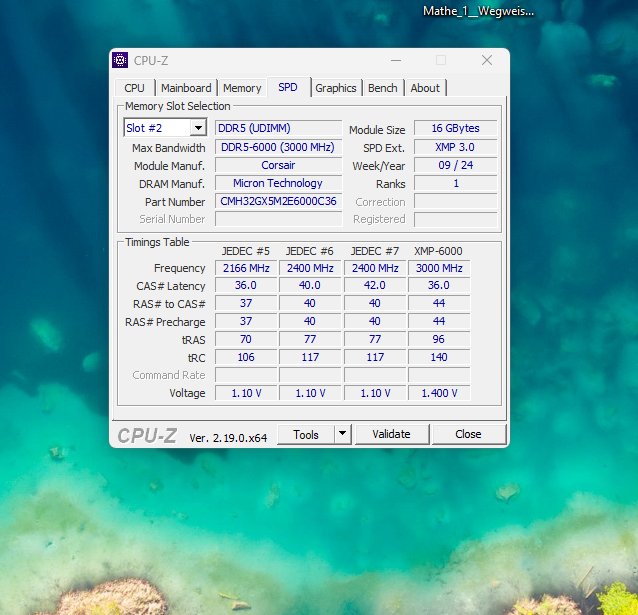Open the Mainboard tab

tap(186, 88)
